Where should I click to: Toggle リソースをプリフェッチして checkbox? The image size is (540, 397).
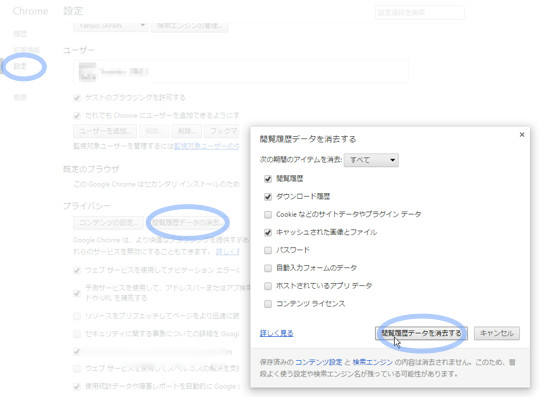77,316
